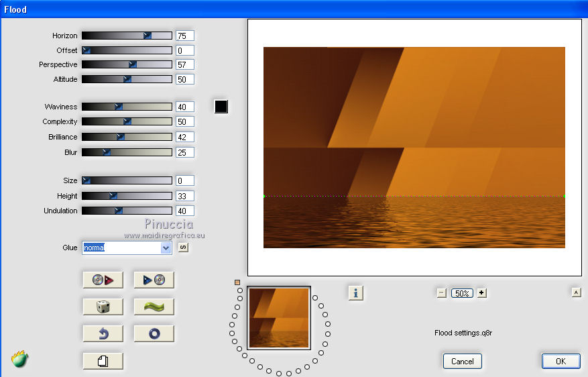This screenshot has width=588, height=377.
Task: Click the Size value field showing 0
Action: 185,180
